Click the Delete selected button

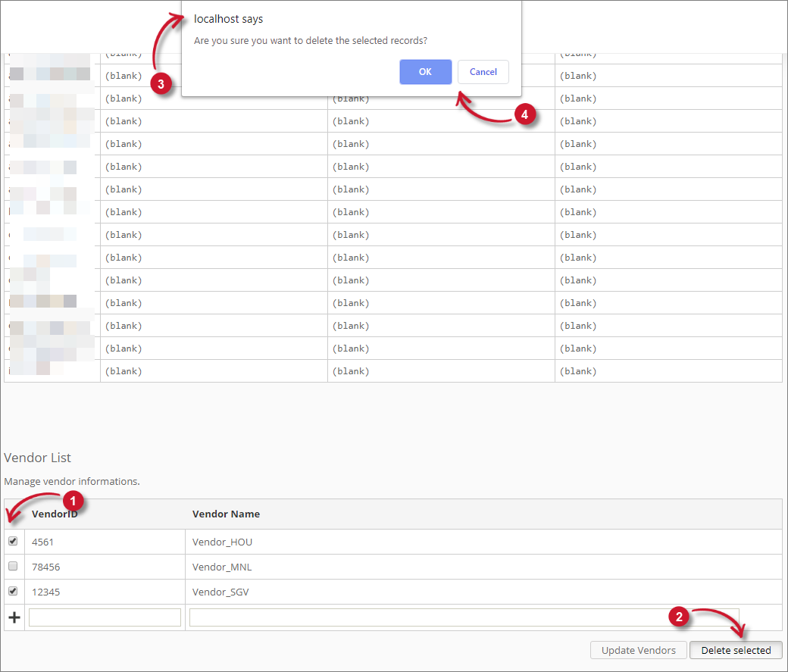pyautogui.click(x=735, y=650)
